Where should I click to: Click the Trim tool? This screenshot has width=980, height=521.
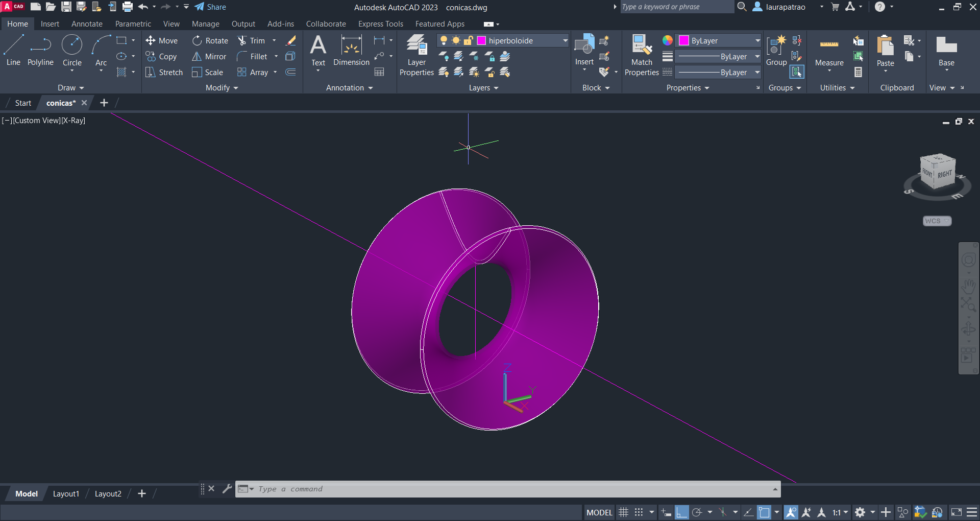coord(251,41)
